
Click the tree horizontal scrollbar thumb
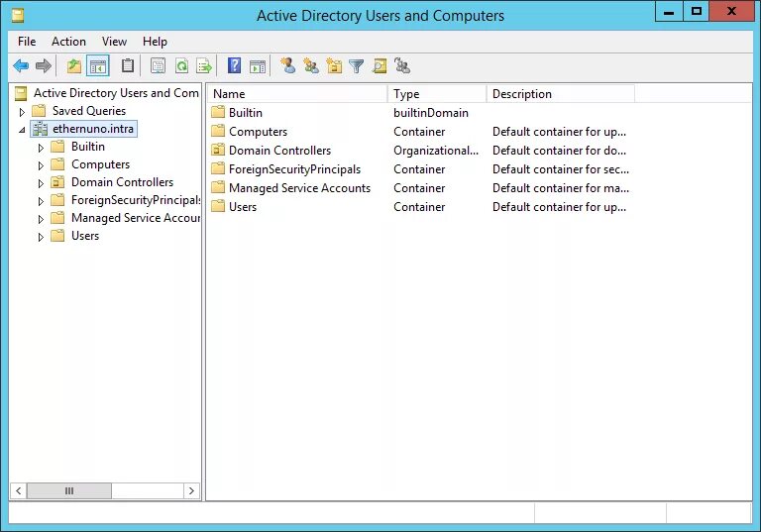[x=69, y=490]
